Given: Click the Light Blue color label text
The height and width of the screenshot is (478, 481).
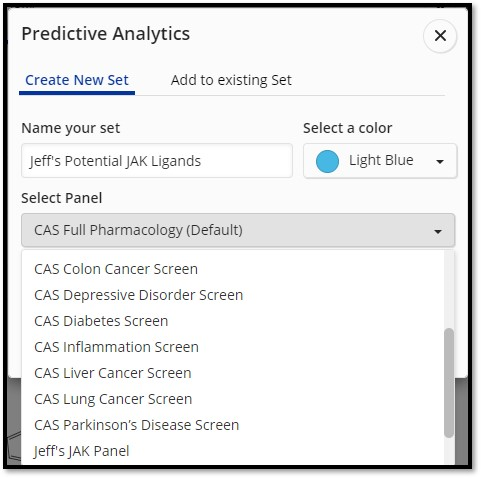Looking at the screenshot, I should click(x=381, y=160).
